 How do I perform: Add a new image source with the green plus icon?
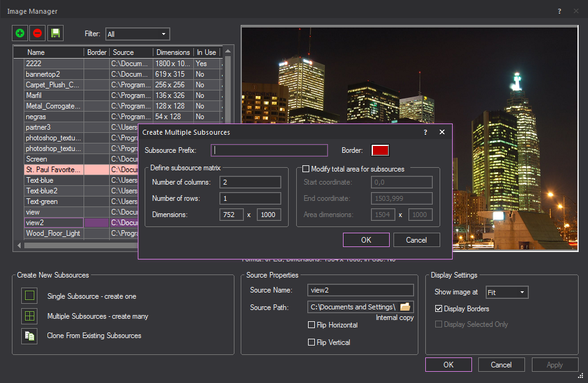coord(19,33)
